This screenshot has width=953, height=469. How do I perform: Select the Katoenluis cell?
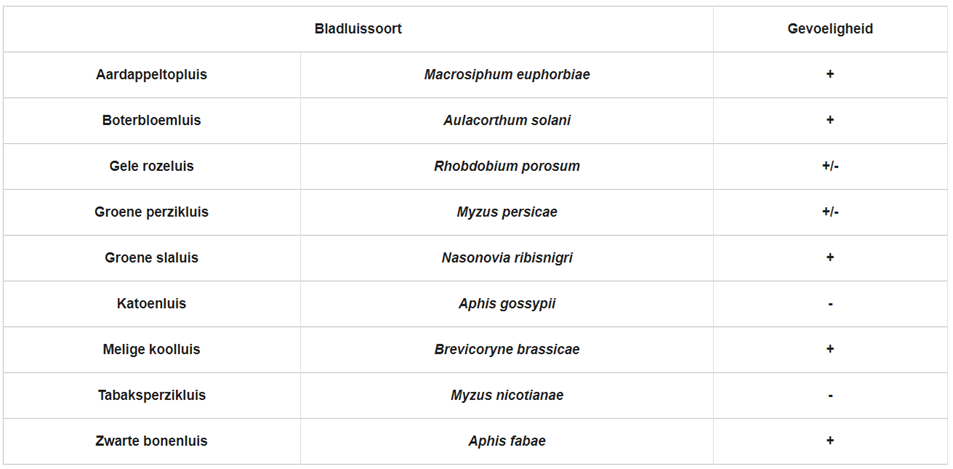[151, 304]
